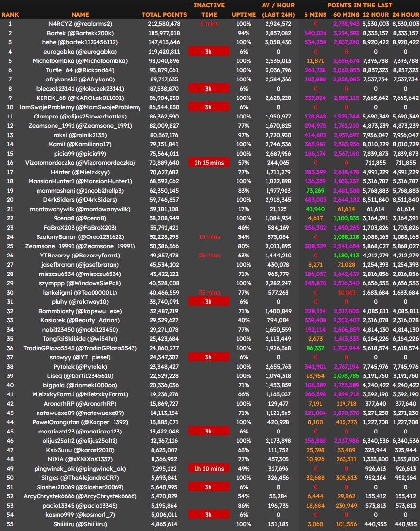Select player picia99 (@picia99)
Screen dimensions: 420x531
[80, 154]
